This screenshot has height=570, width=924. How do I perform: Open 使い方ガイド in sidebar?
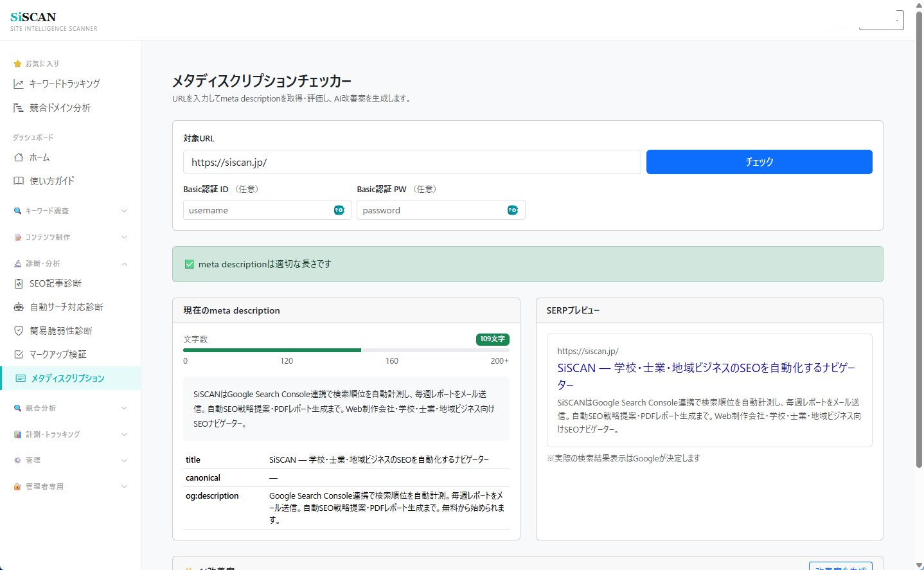[x=71, y=181]
